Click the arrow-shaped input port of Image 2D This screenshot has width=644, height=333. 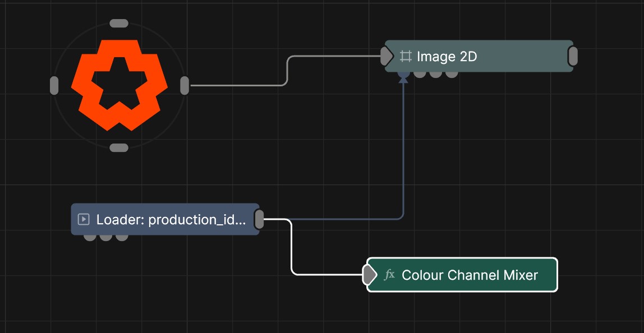[x=387, y=56]
